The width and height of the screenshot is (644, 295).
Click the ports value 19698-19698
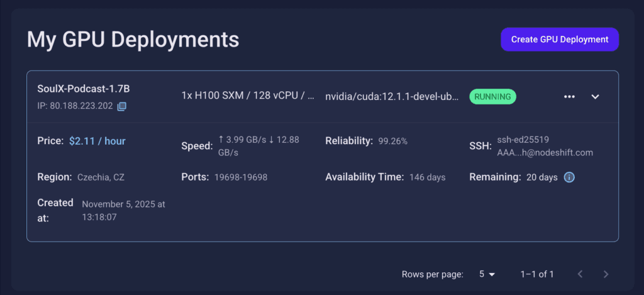pos(241,177)
